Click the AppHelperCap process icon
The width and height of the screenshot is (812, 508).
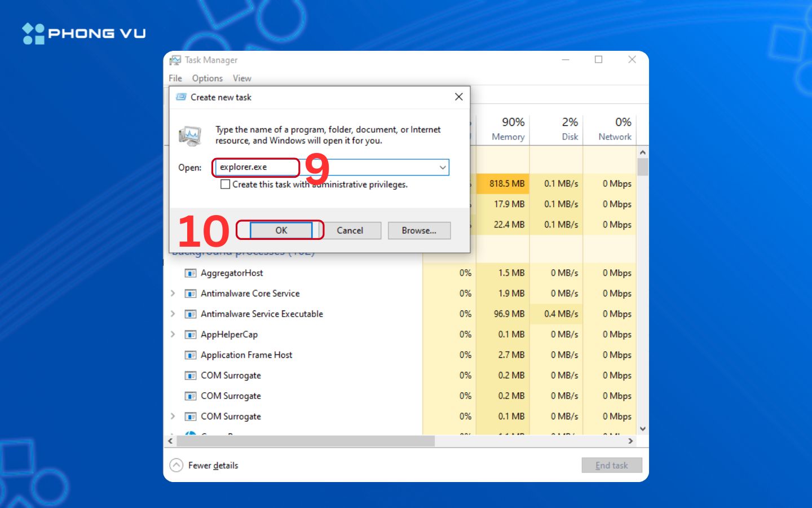pyautogui.click(x=191, y=335)
